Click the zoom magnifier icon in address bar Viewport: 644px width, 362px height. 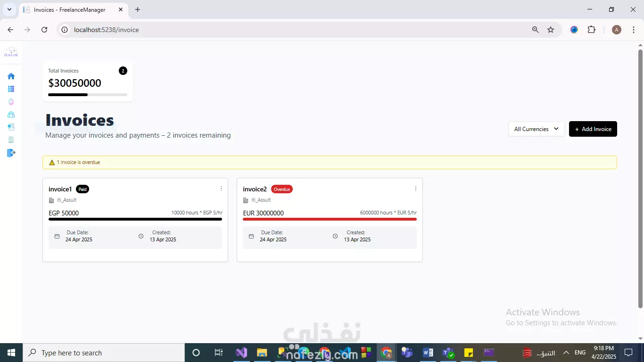535,30
